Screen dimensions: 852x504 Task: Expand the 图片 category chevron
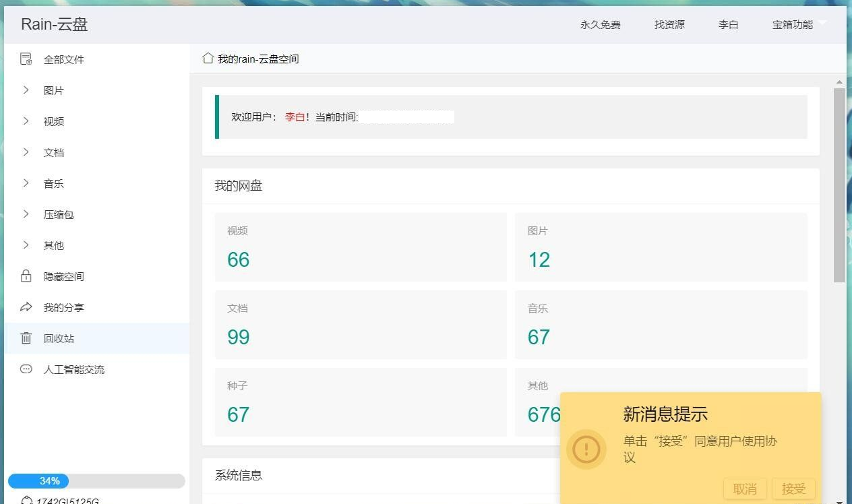tap(26, 90)
